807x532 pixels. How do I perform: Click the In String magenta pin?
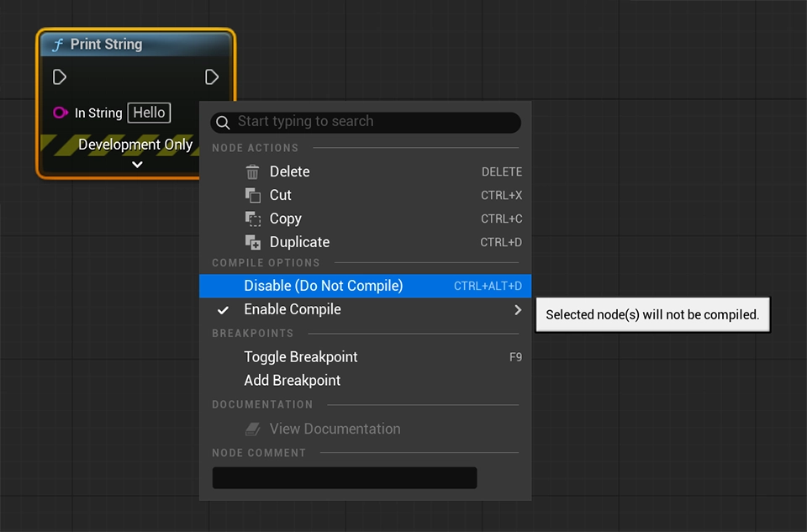pyautogui.click(x=61, y=112)
